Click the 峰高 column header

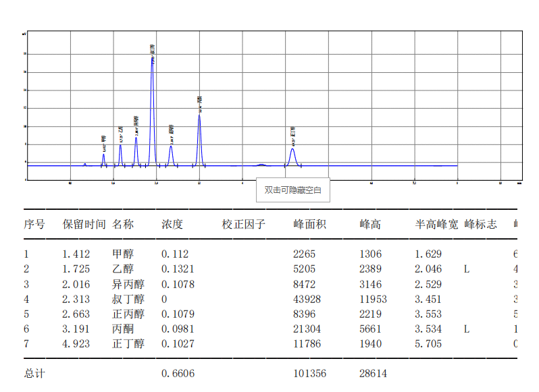(x=369, y=224)
